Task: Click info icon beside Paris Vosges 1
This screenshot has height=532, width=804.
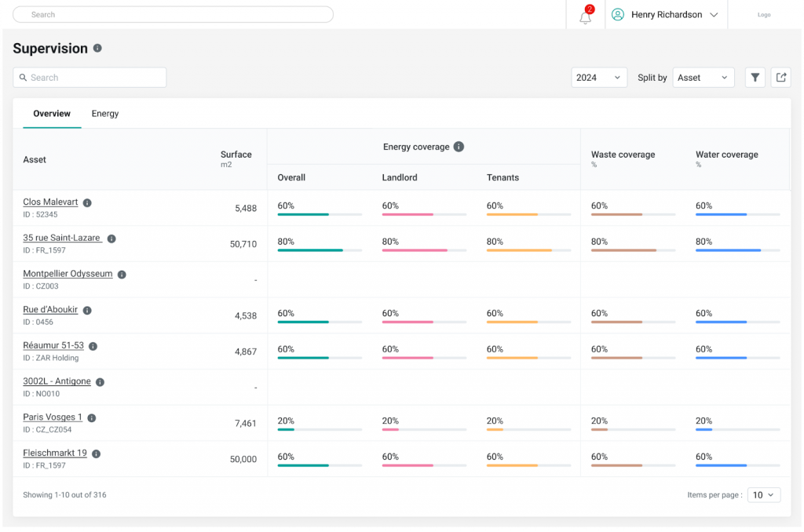Action: coord(91,417)
